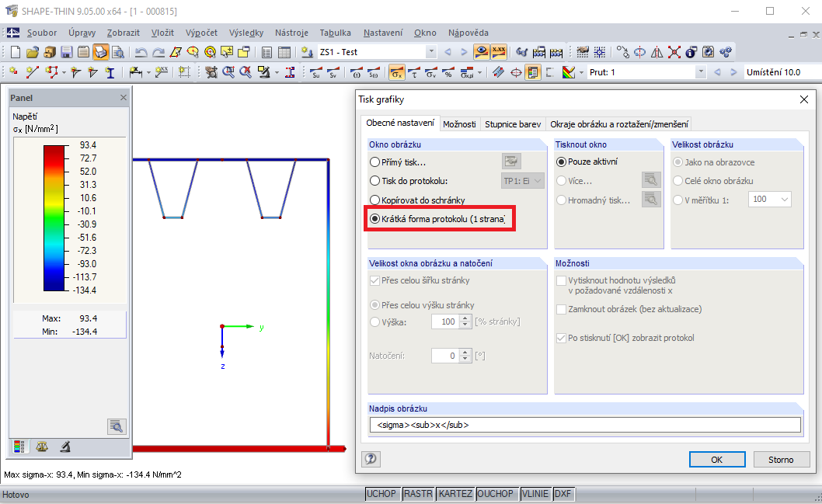This screenshot has width=822, height=504.
Task: Click the color scale icon at panel bottom
Action: pyautogui.click(x=19, y=447)
